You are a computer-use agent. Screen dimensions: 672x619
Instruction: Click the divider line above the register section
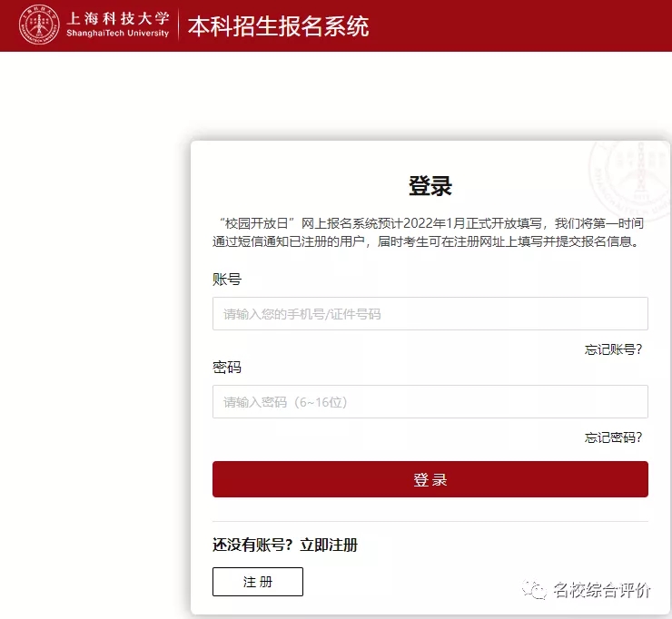[430, 522]
